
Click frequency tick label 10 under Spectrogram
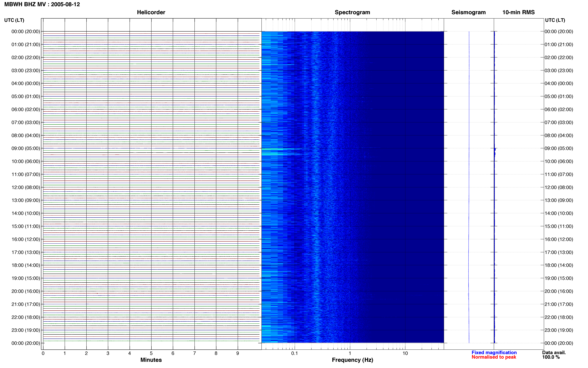point(405,353)
